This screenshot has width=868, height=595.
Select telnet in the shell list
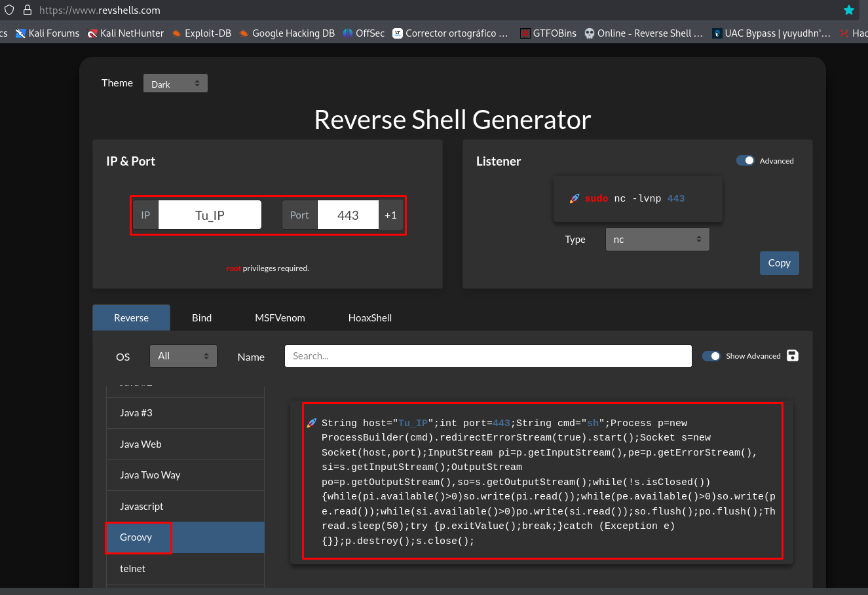(x=185, y=569)
